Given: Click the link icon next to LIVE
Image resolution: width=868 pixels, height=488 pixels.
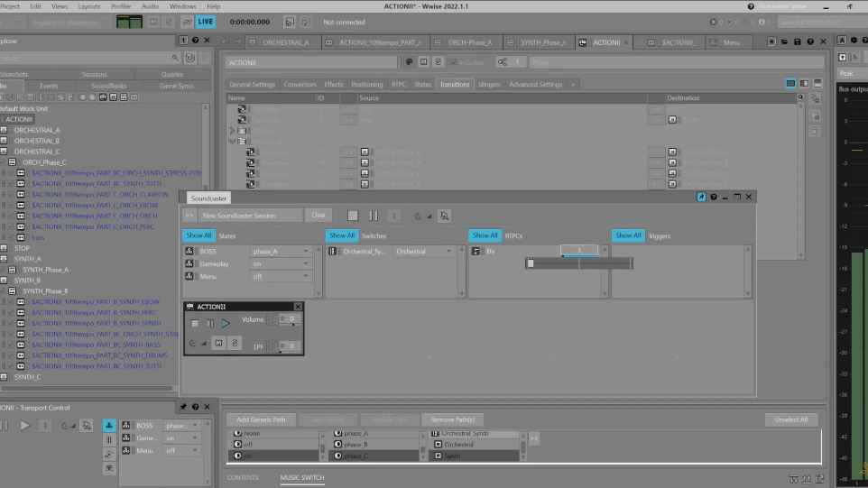Looking at the screenshot, I should coord(187,23).
